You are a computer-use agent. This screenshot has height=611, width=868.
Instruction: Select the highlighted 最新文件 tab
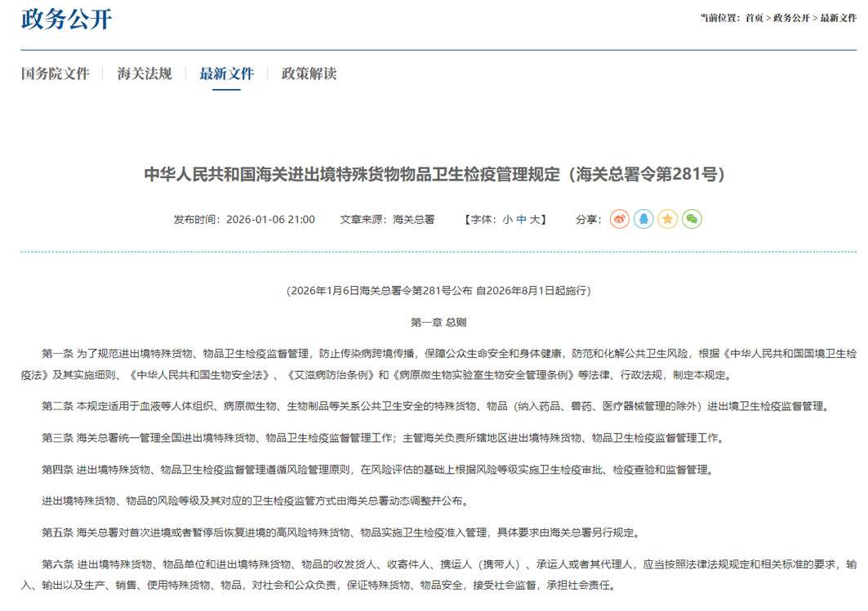coord(226,74)
